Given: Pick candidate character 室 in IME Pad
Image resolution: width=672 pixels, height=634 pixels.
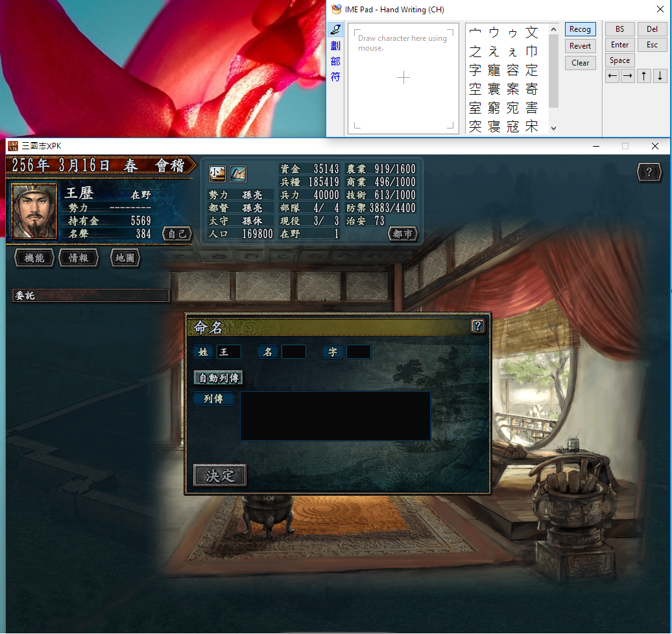Looking at the screenshot, I should (475, 108).
